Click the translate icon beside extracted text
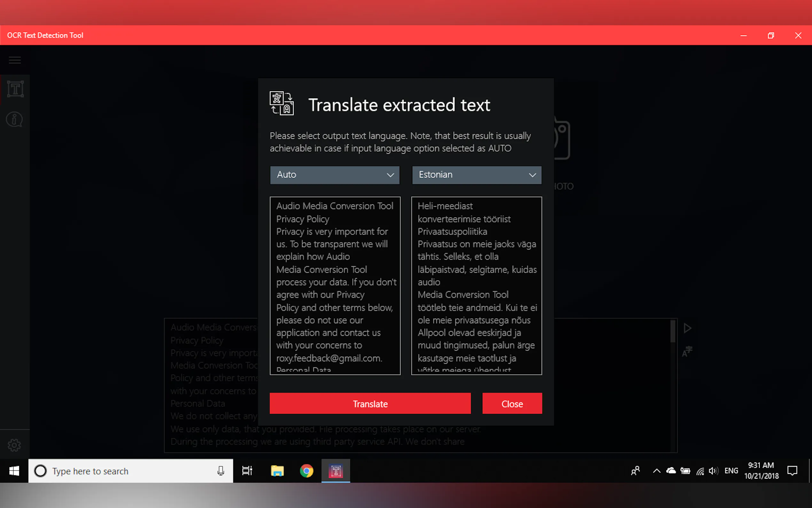 coord(687,352)
